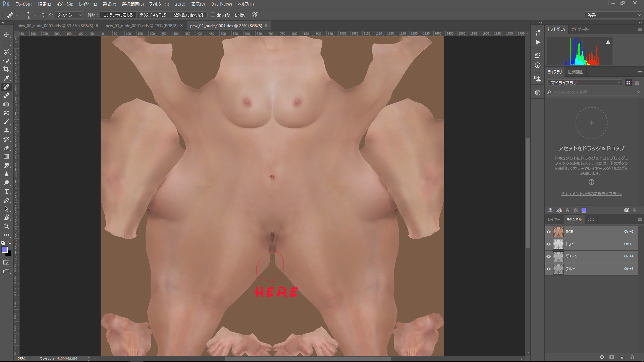
Task: Open the 3D panel cube icon
Action: tap(538, 93)
